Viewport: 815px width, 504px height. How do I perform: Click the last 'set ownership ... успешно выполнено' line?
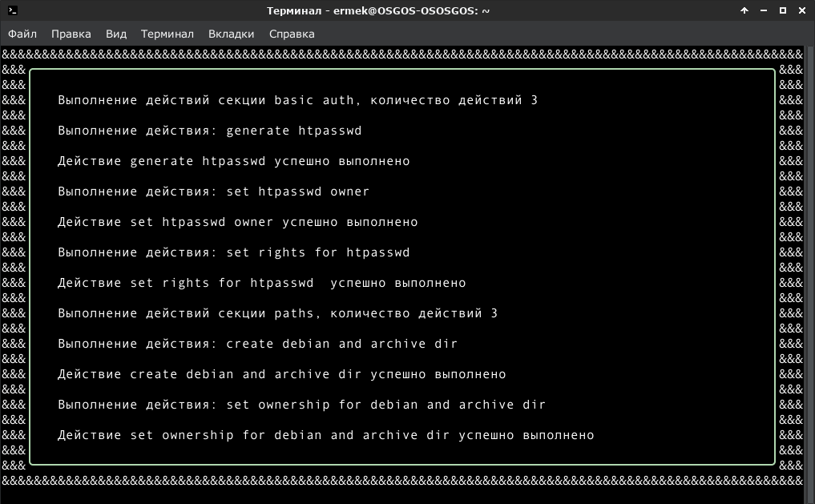click(x=326, y=435)
